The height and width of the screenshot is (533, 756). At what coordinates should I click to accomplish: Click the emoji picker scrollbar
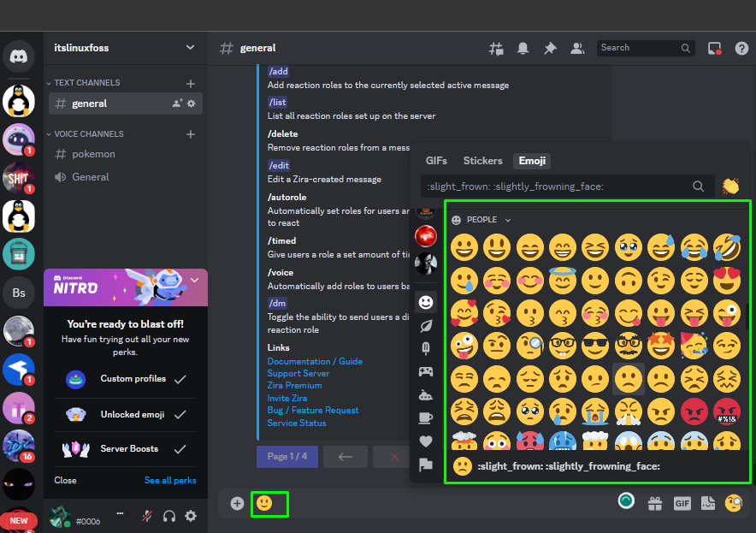(x=747, y=317)
